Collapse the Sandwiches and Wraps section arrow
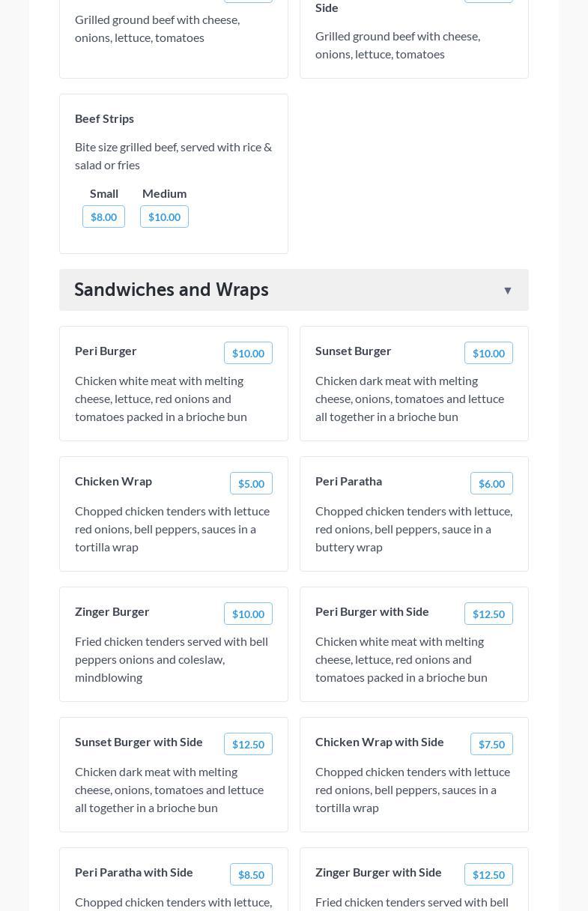588x911 pixels. tap(507, 291)
